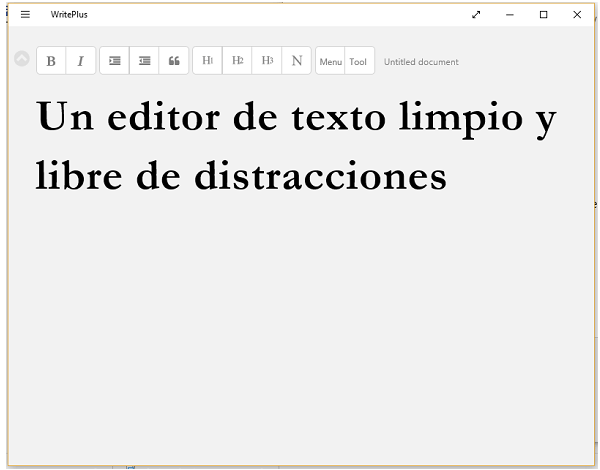
Task: Close the WritePlus window
Action: point(577,15)
